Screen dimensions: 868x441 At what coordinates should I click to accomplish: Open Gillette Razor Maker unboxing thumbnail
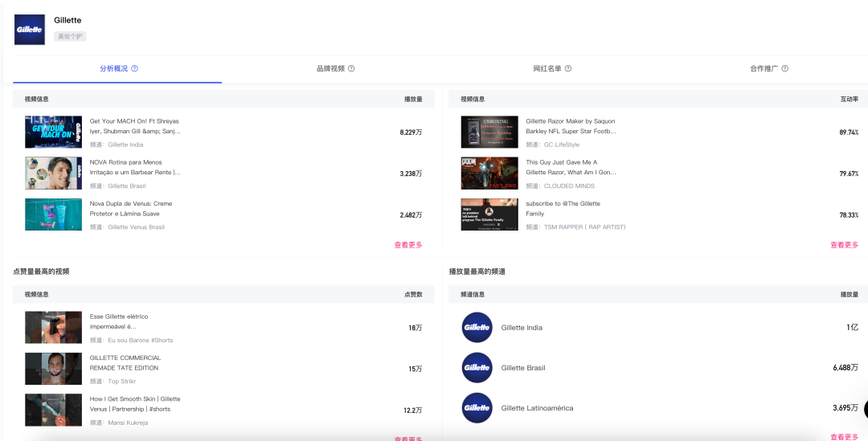tap(489, 132)
